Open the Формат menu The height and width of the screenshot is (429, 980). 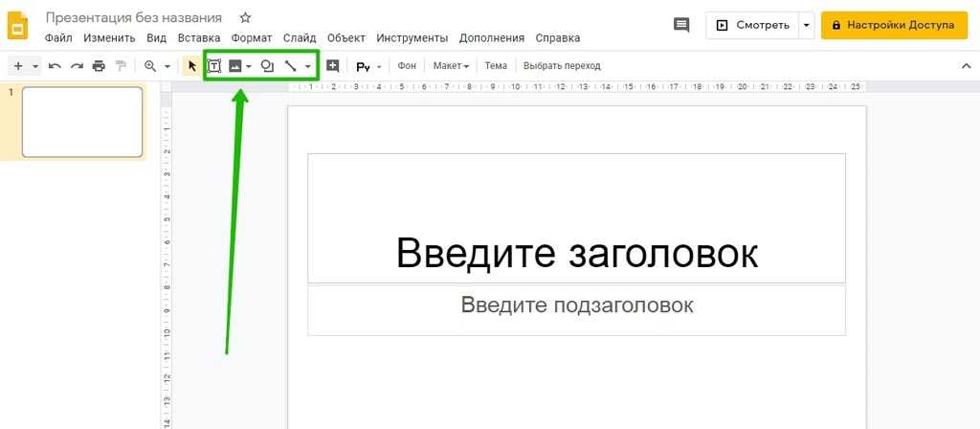252,38
